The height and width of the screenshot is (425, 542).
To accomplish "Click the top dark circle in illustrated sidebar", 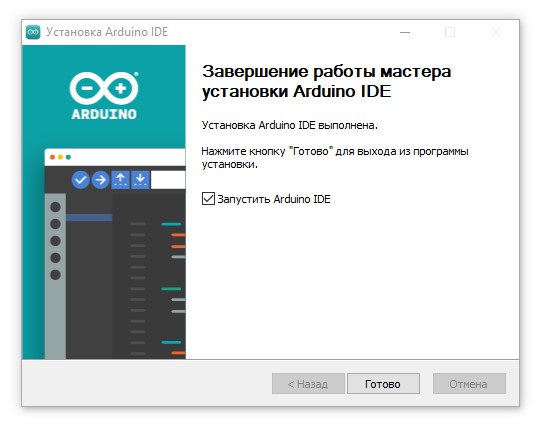I will [x=55, y=207].
